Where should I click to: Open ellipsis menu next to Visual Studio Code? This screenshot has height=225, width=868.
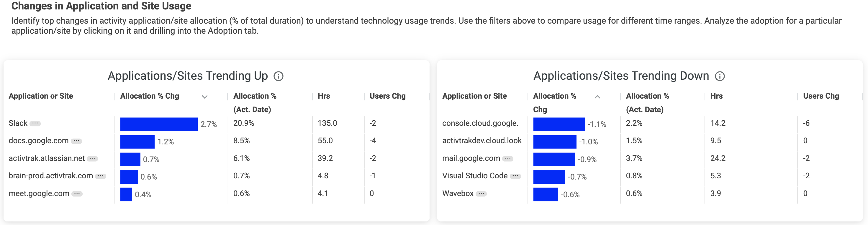coord(515,176)
